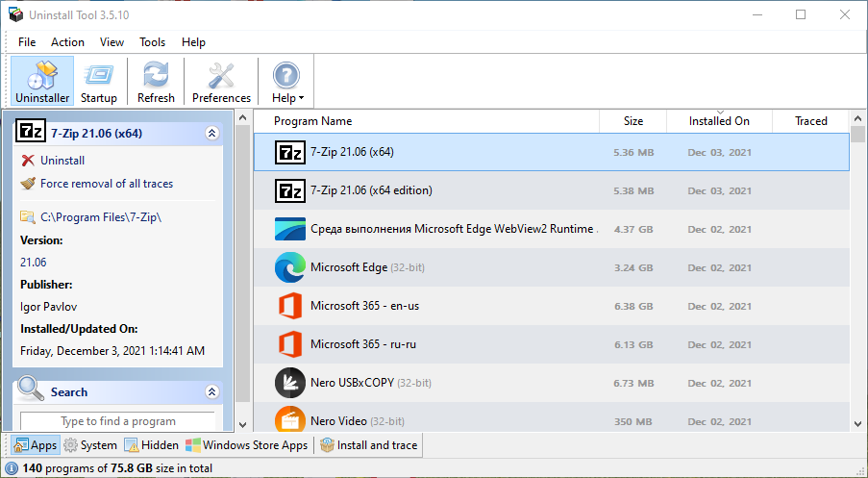Screen dimensions: 868x478
Task: Select the Microsoft 365 - en-us icon
Action: (x=290, y=306)
